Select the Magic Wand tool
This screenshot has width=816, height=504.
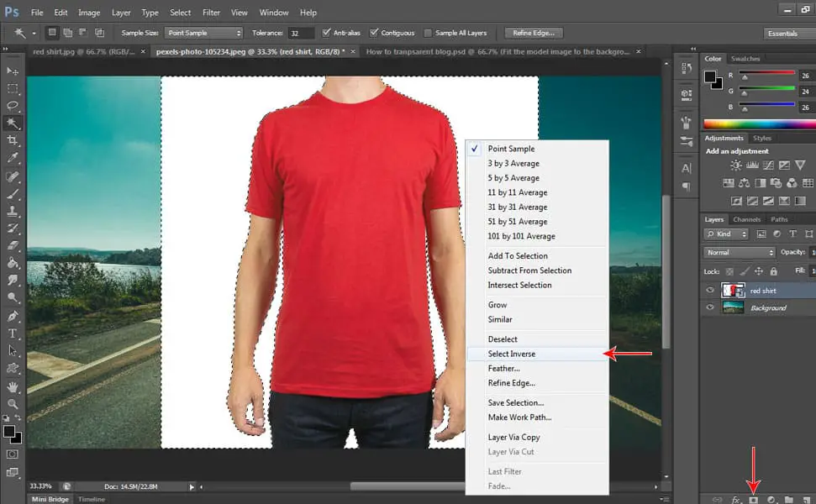pyautogui.click(x=12, y=123)
